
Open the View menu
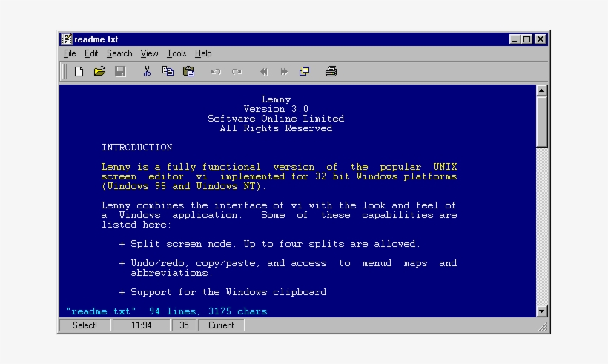[149, 53]
